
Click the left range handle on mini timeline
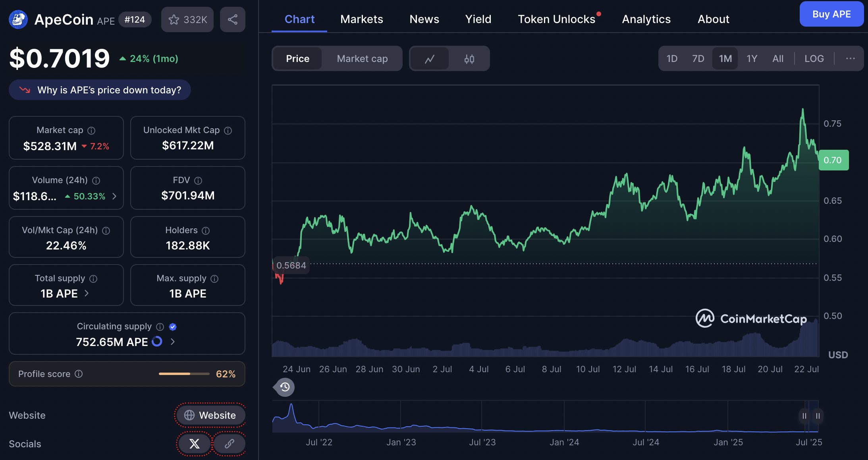pyautogui.click(x=804, y=416)
